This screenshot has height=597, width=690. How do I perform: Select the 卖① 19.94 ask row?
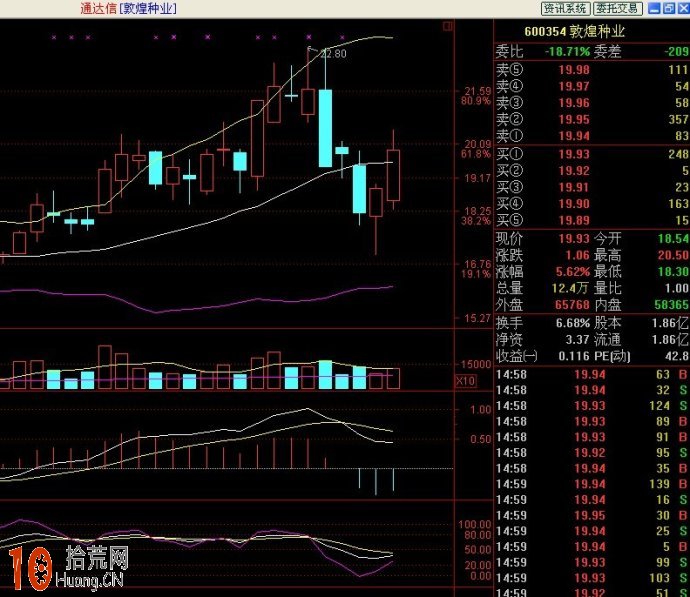point(592,136)
